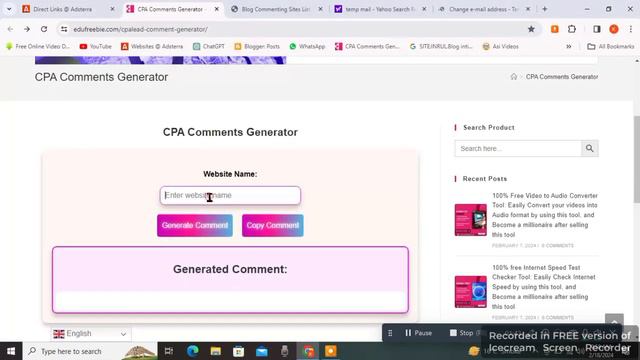Open Internet Speed Test Checker post link
Image resolution: width=640 pixels, height=360 pixels.
pyautogui.click(x=544, y=287)
